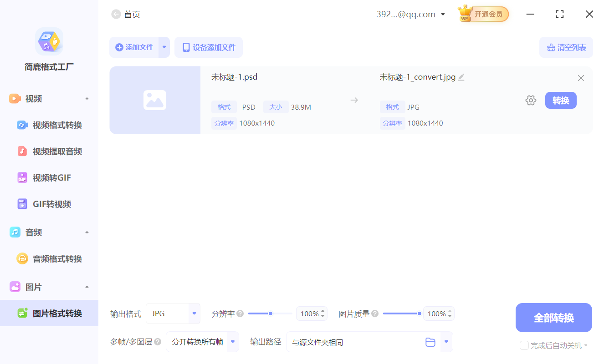Expand the 音频 category in sidebar

[x=87, y=232]
